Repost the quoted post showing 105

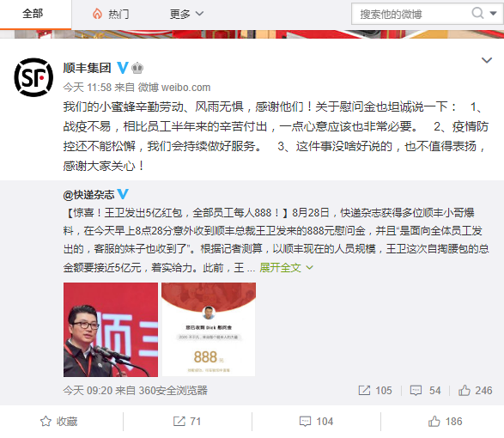(x=375, y=391)
